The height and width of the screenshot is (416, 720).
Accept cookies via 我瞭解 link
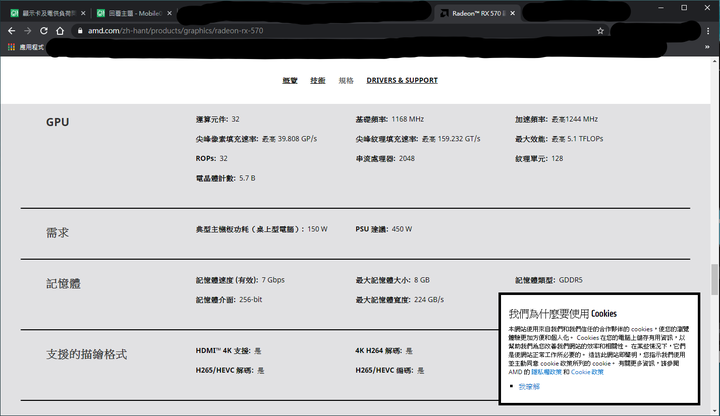529,387
